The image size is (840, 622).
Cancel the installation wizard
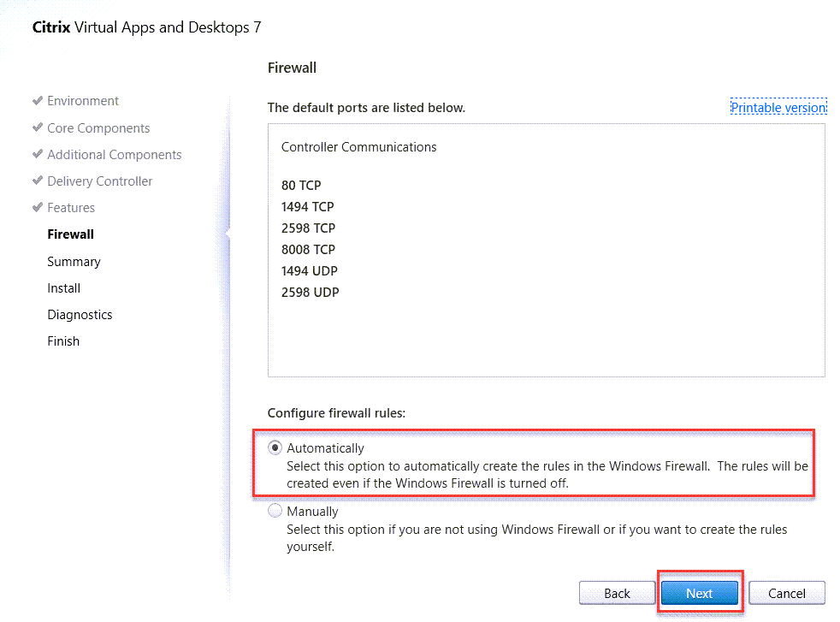[786, 593]
